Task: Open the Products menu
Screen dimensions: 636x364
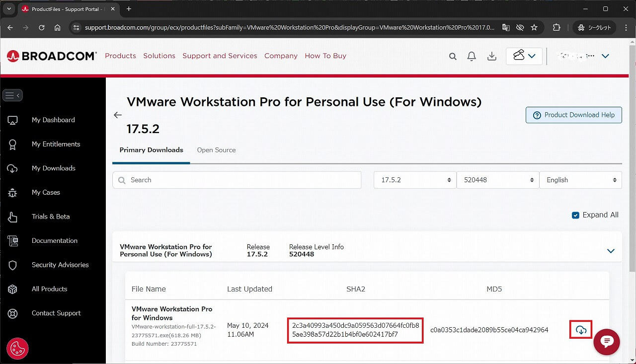Action: [120, 56]
